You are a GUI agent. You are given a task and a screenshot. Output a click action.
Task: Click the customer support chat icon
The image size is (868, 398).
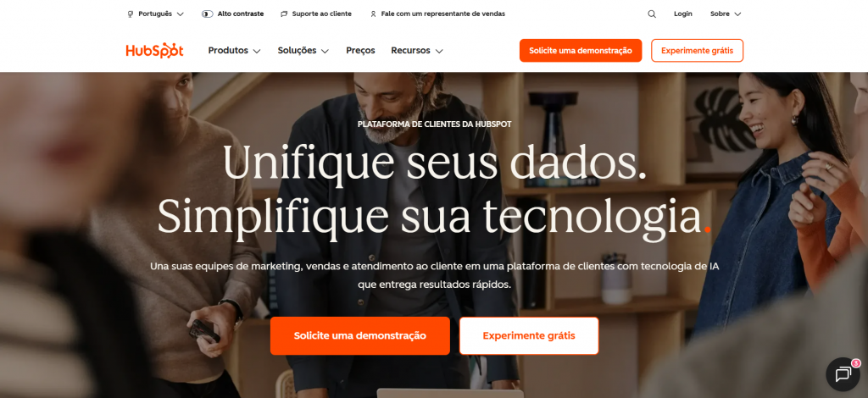pos(284,14)
